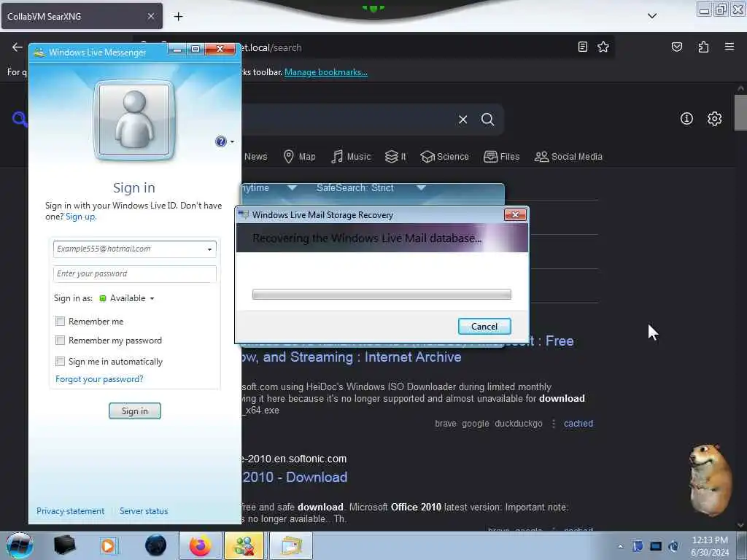This screenshot has width=747, height=560.
Task: Click the taskbar clock 12:13 PM
Action: point(710,540)
